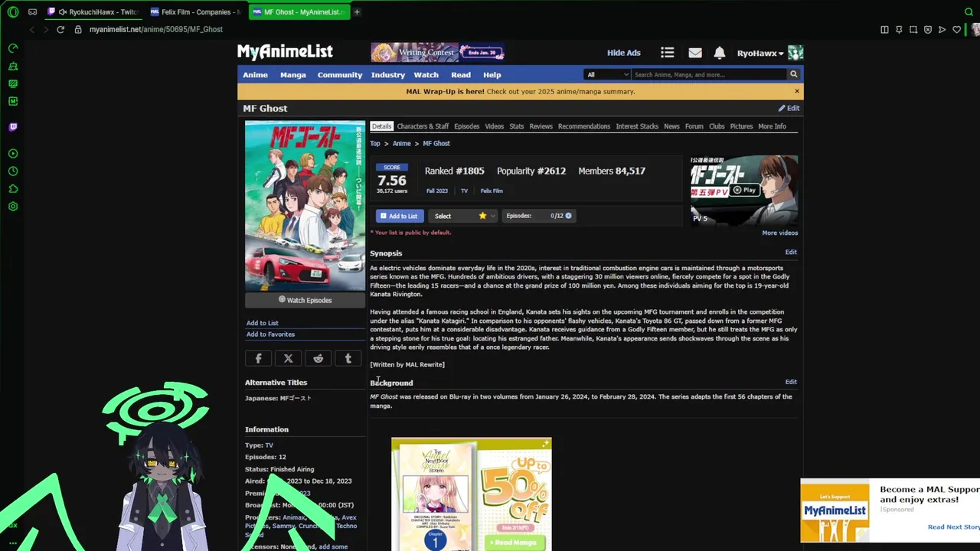Open Felix Film studio link

pyautogui.click(x=492, y=191)
